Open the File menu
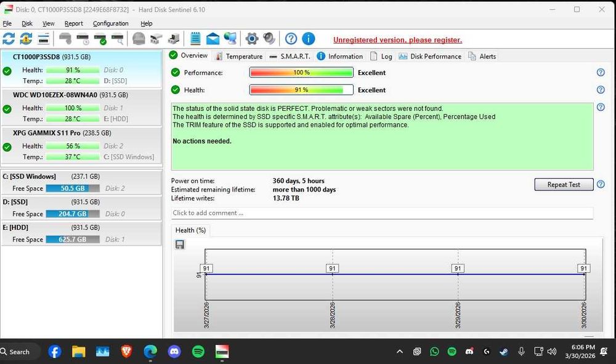Image resolution: width=616 pixels, height=364 pixels. point(7,23)
